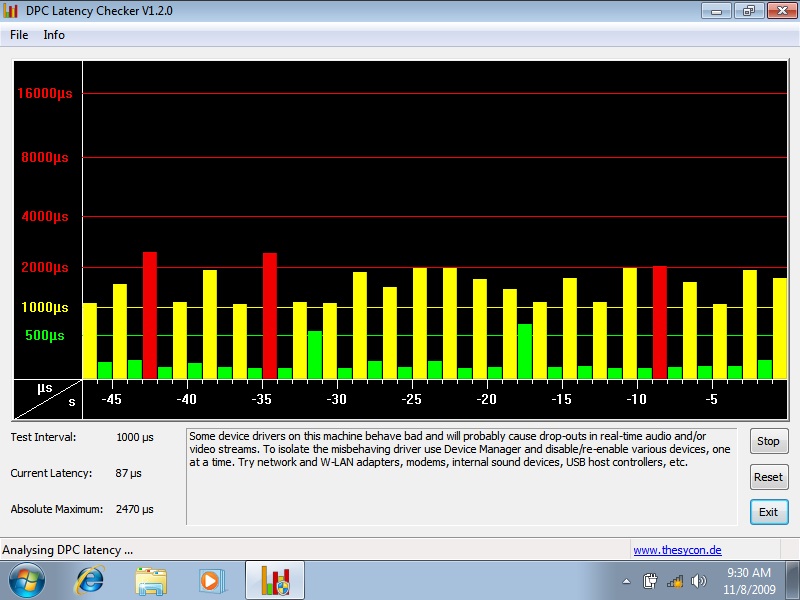Click the Absolute Maximum value 2470 µs
800x600 pixels.
pos(135,509)
